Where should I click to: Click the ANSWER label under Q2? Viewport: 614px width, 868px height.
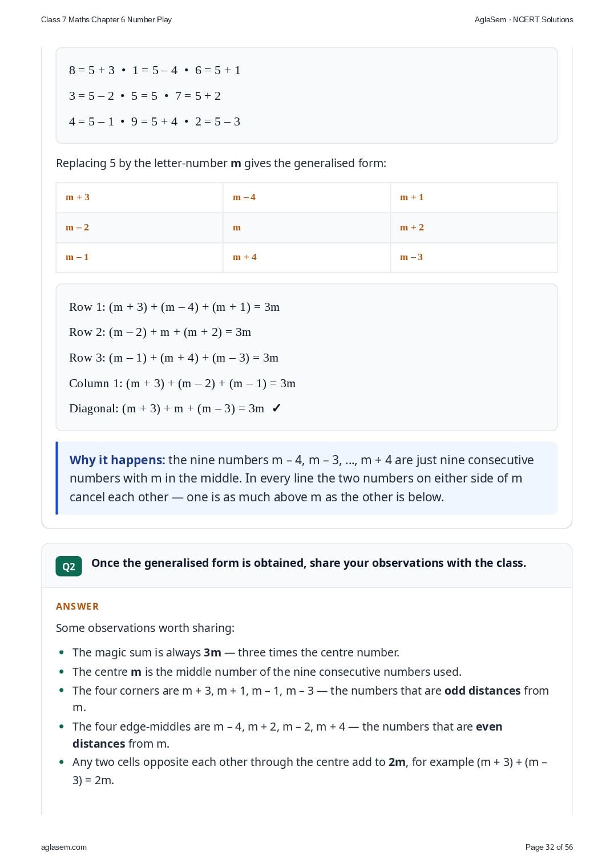[x=77, y=606]
